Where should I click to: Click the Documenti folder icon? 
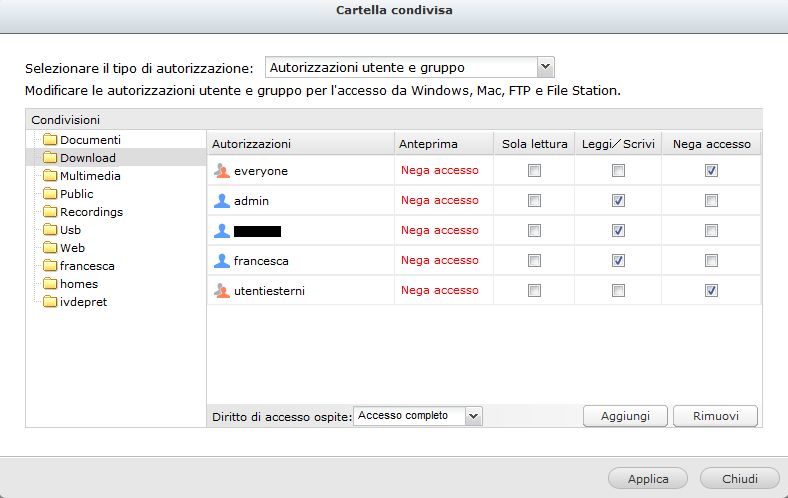[50, 140]
